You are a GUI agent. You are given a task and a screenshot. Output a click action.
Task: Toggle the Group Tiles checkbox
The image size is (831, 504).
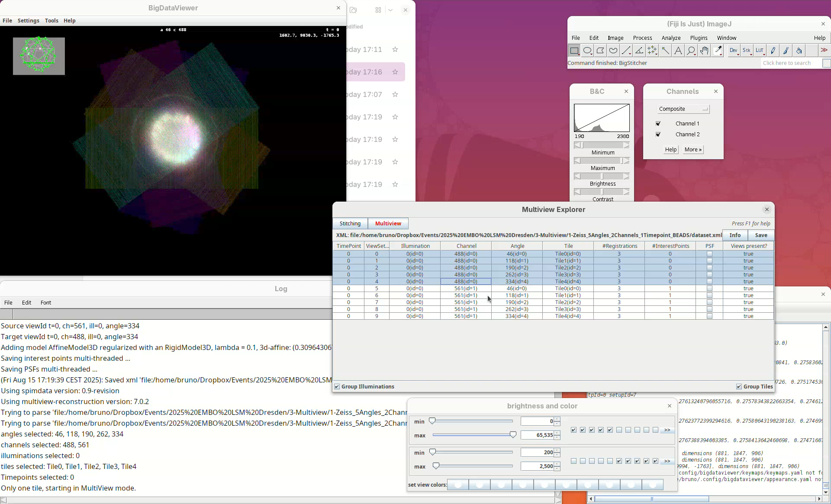[739, 387]
